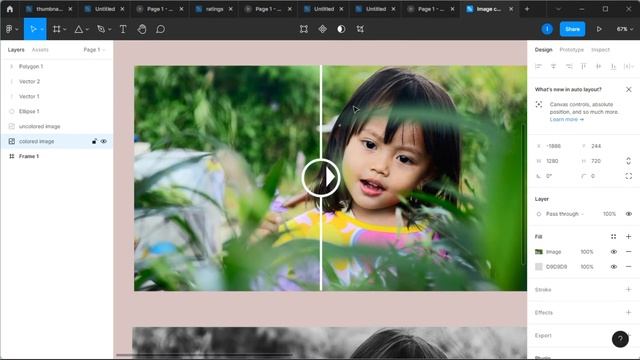The image size is (640, 360).
Task: Click the Edit object icon in toolbar
Action: [304, 29]
